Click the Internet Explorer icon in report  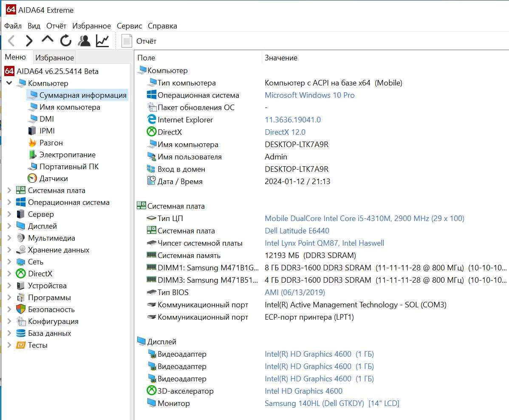[x=152, y=119]
